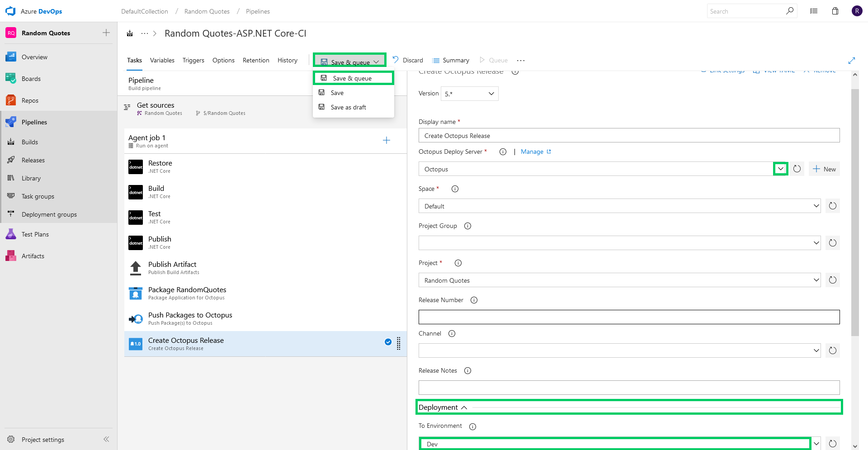
Task: Switch to the Retention tab
Action: [256, 60]
